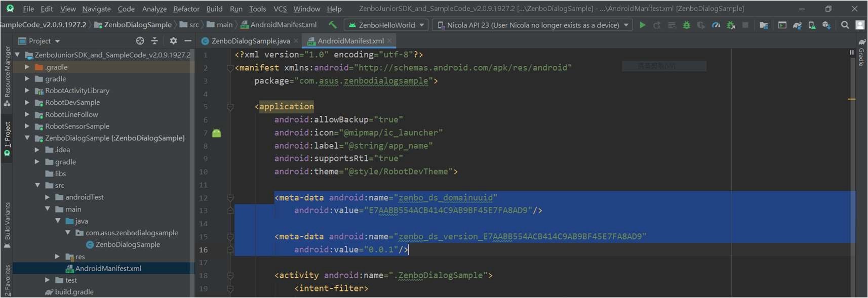Click the Run with Coverage icon
868x298 pixels.
701,25
